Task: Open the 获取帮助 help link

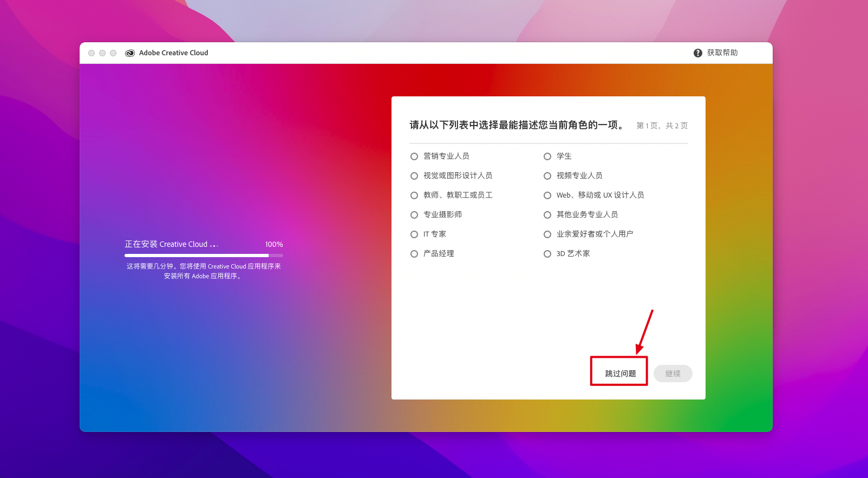Action: pos(722,53)
